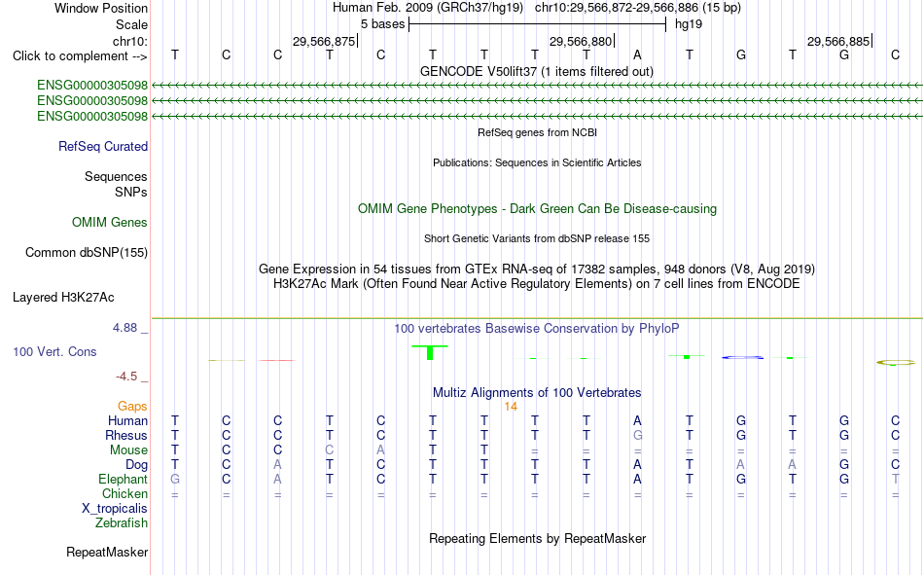Viewport: 924px width, 575px height.
Task: Click the tall green PhyloP conservation bar
Action: coord(430,352)
